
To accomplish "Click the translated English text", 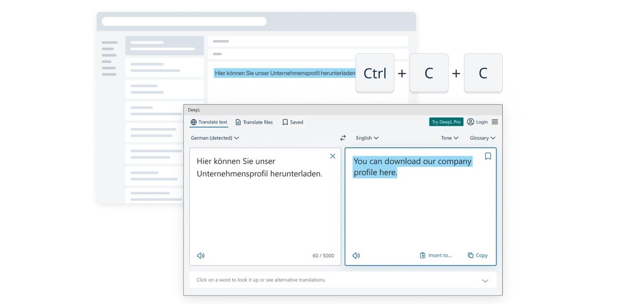I will coord(412,167).
